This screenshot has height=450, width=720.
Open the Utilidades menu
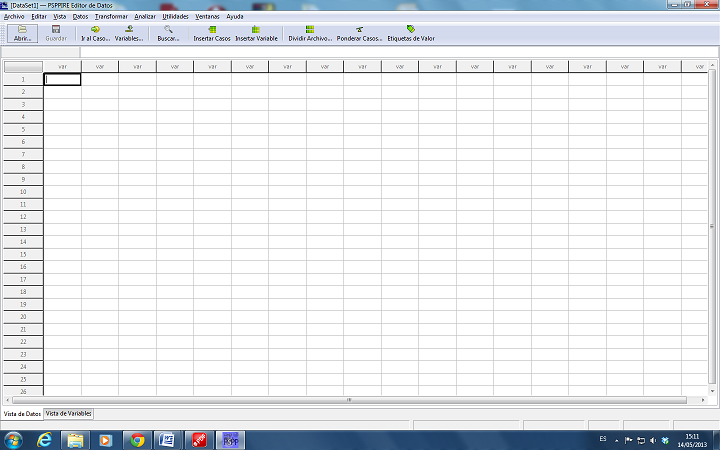click(x=175, y=17)
